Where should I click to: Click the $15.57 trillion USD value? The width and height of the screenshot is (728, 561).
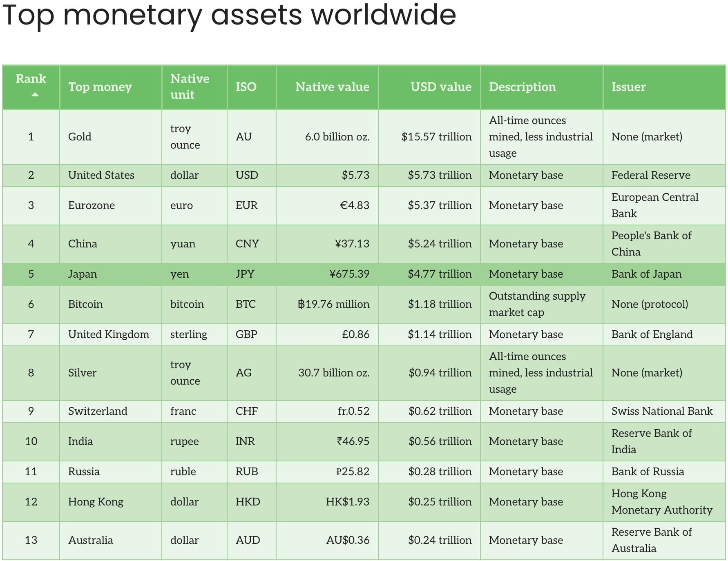tap(436, 137)
